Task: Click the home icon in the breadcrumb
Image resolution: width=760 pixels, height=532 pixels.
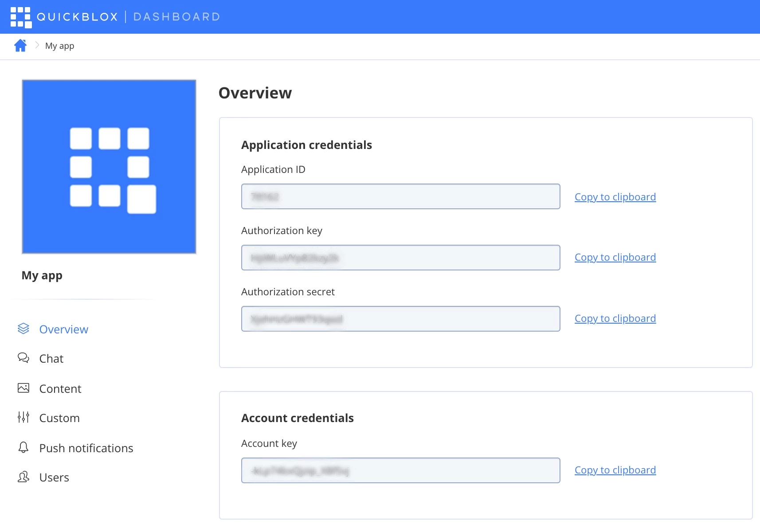Action: tap(20, 45)
